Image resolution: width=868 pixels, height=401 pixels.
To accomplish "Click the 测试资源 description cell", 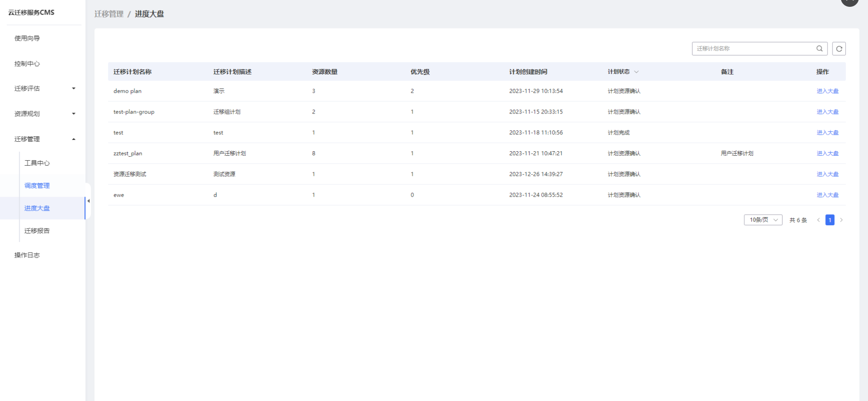I will [x=224, y=174].
